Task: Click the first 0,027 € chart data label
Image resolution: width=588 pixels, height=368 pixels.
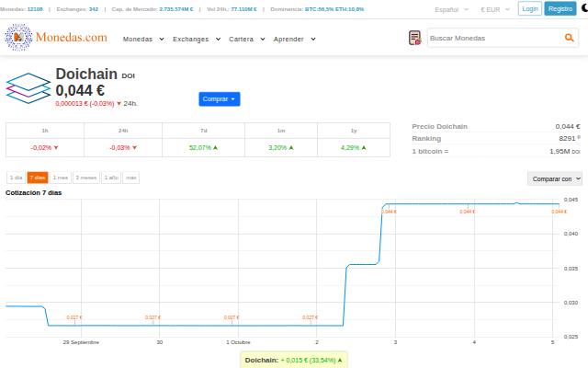Action: (74, 317)
